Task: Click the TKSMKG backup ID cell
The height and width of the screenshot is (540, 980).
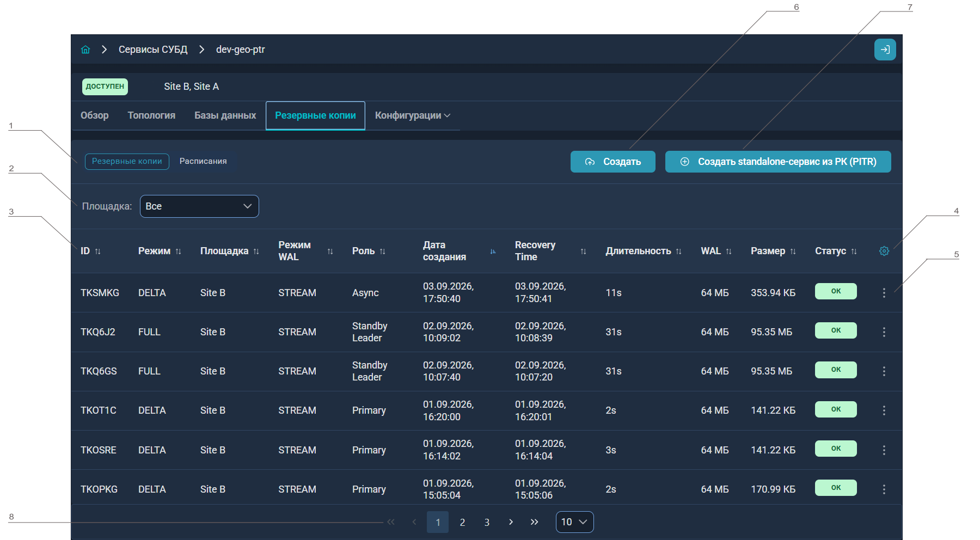Action: point(100,293)
